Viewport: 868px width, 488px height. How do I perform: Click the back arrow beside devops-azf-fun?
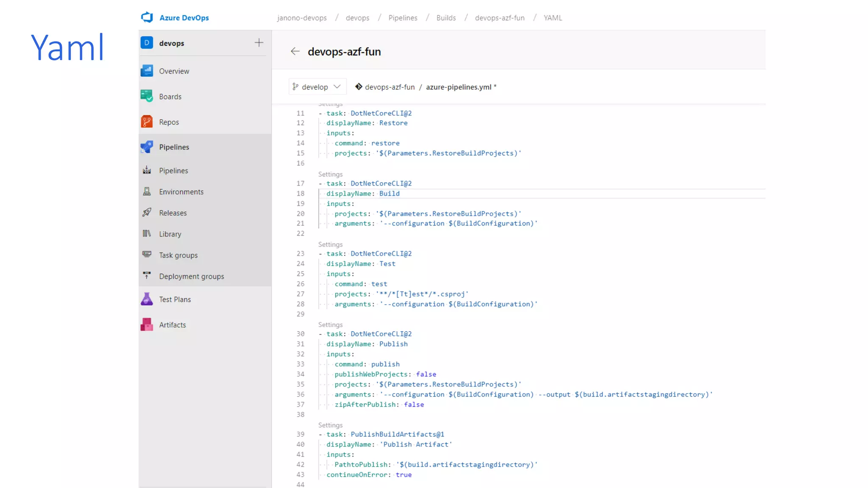point(295,52)
